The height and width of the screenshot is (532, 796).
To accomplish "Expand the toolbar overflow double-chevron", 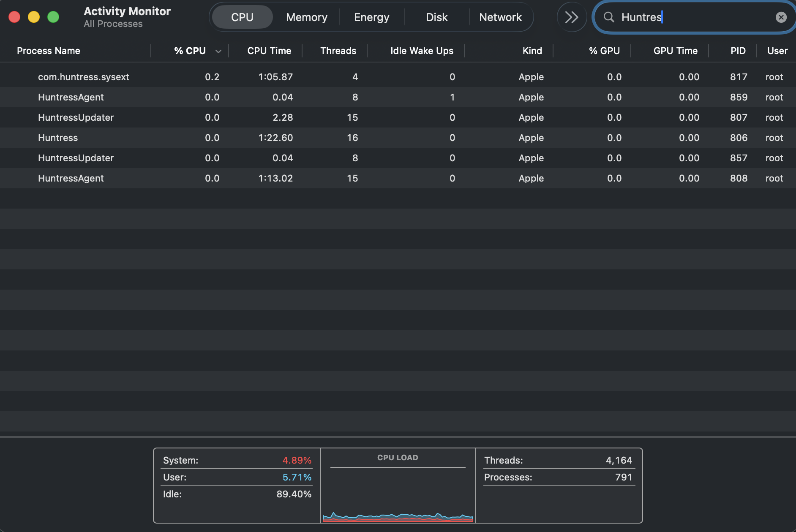I will pos(572,17).
